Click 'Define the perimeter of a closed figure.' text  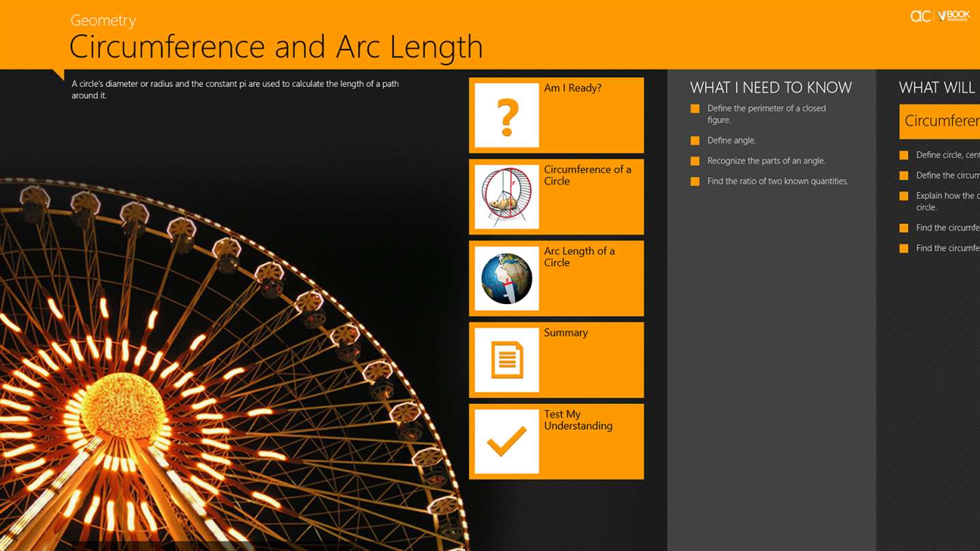(766, 114)
